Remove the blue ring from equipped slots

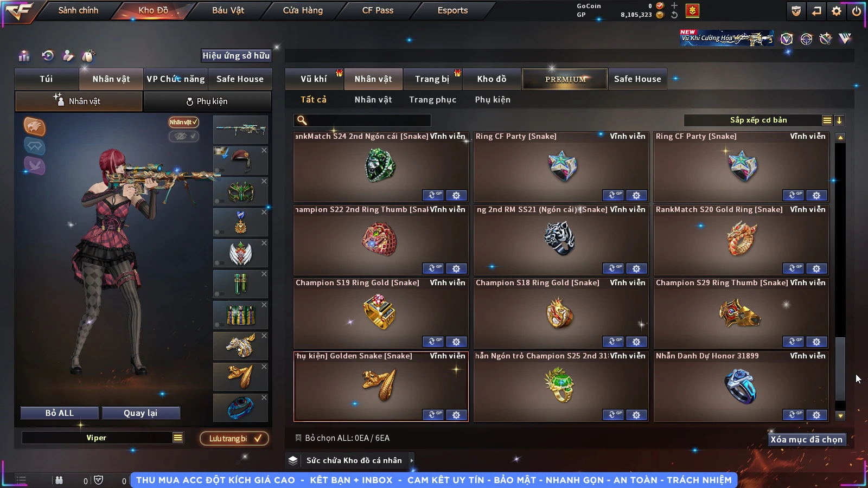[x=264, y=397]
